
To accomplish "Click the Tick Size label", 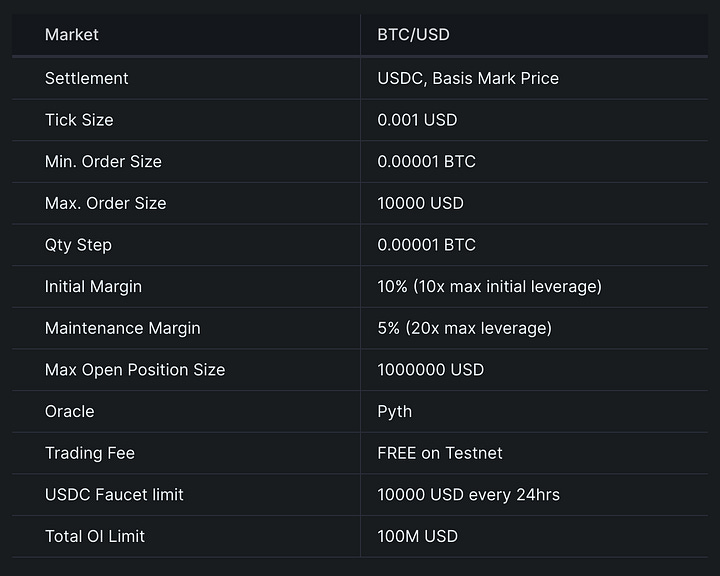I will 79,120.
